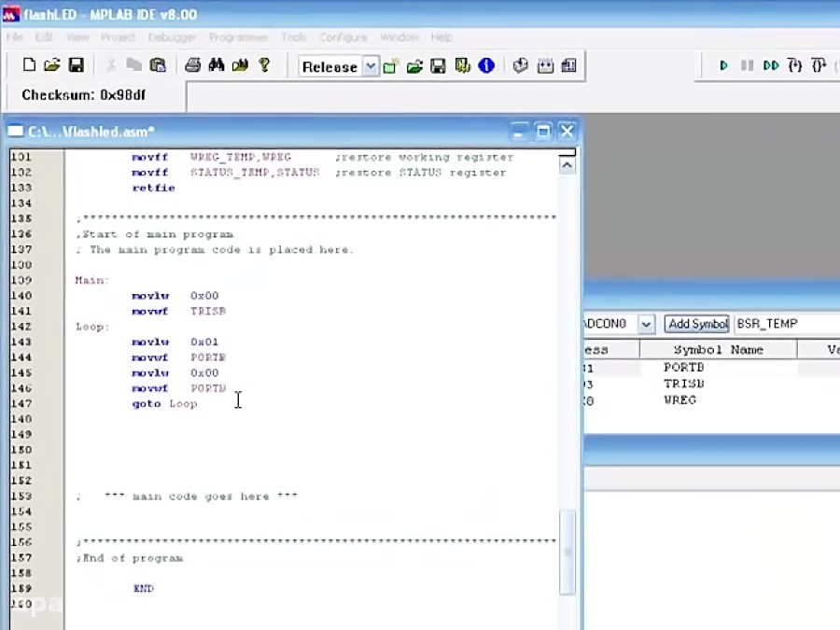Expand the ADCON0 SFR dropdown
The image size is (840, 630).
pos(646,324)
